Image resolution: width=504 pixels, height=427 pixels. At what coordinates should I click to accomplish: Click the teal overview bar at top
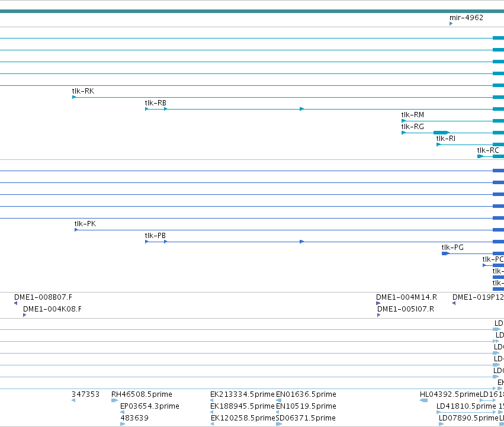coord(252,11)
